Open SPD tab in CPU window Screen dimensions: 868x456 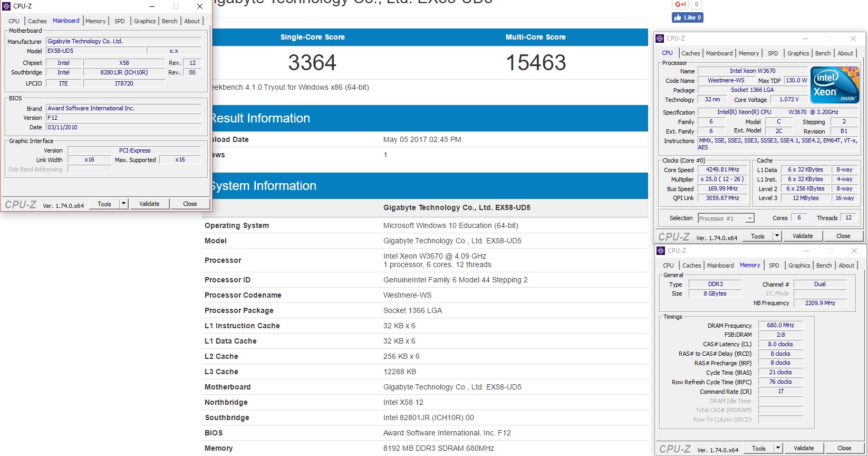[773, 53]
